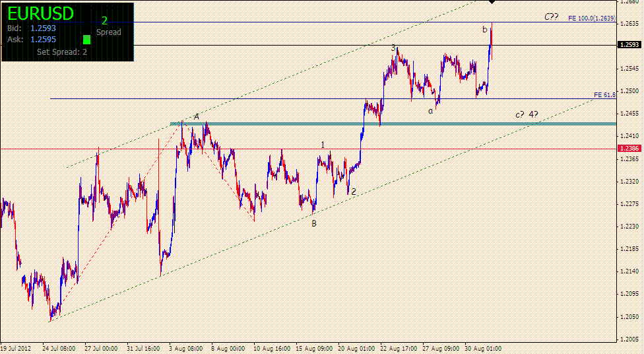Click price axis value 1.2275

coord(629,204)
